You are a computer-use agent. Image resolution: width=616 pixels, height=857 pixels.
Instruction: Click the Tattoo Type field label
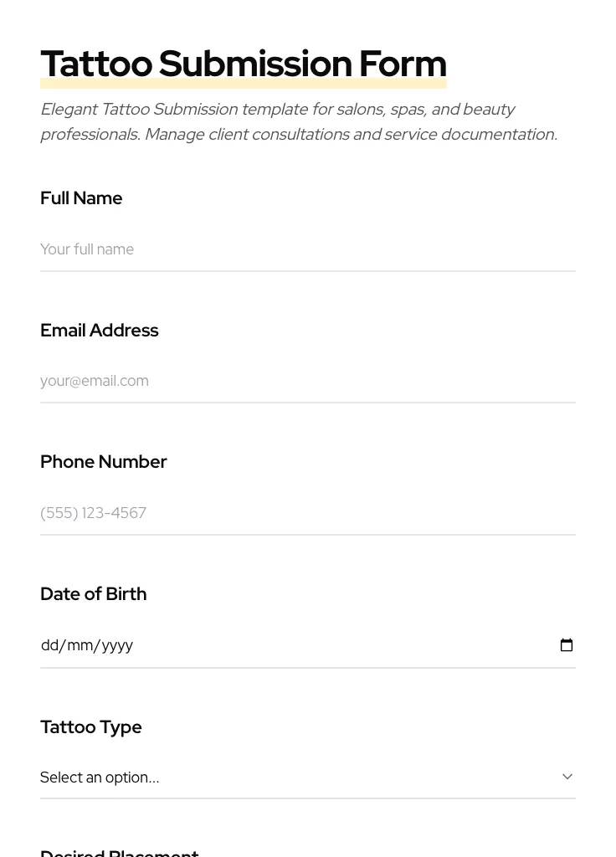pos(90,727)
